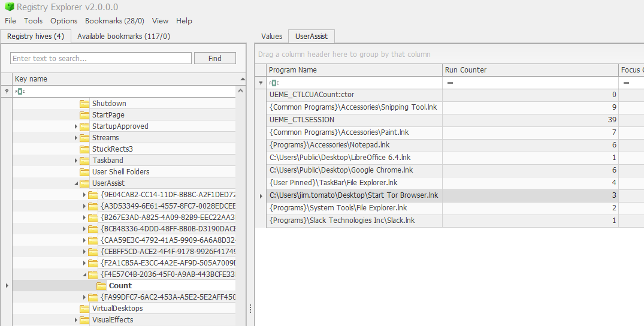Collapse the UserAssist tree node
Image resolution: width=644 pixels, height=326 pixels.
click(x=76, y=183)
